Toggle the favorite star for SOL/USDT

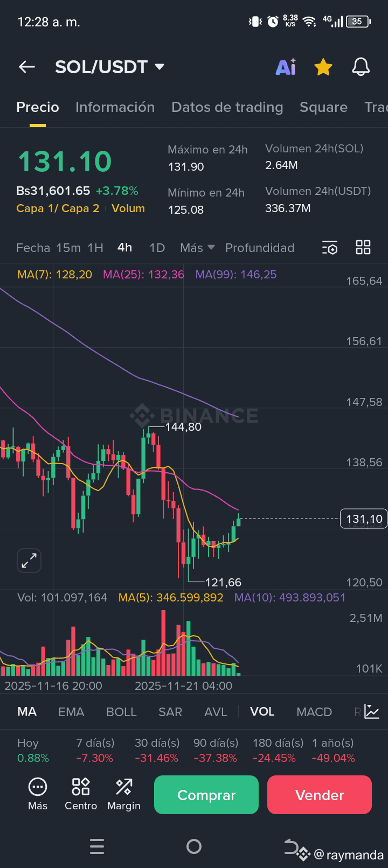pos(323,67)
